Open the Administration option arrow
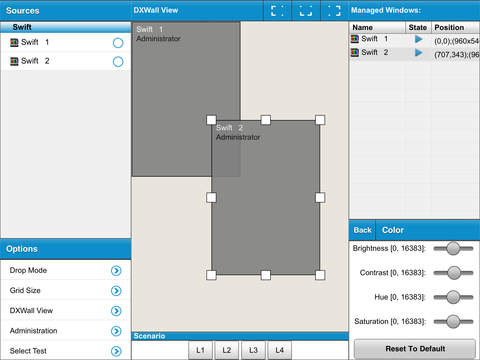 pos(116,331)
